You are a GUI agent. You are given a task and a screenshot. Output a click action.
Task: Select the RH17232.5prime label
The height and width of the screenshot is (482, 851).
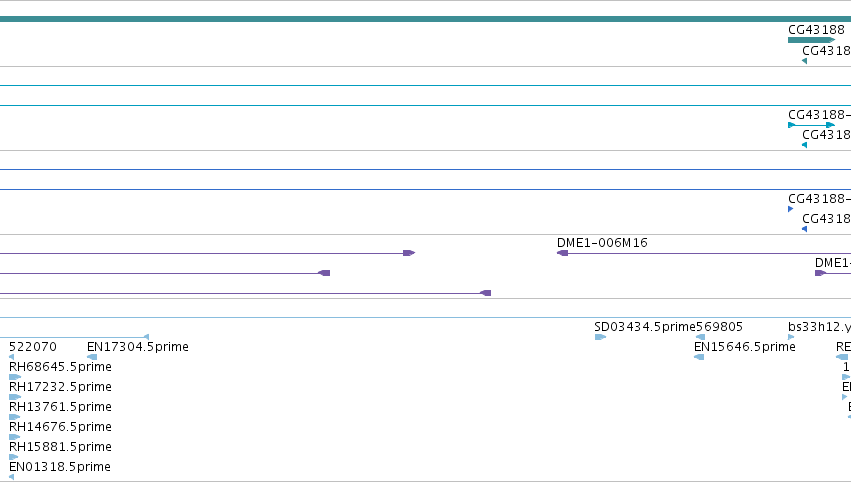pyautogui.click(x=60, y=387)
